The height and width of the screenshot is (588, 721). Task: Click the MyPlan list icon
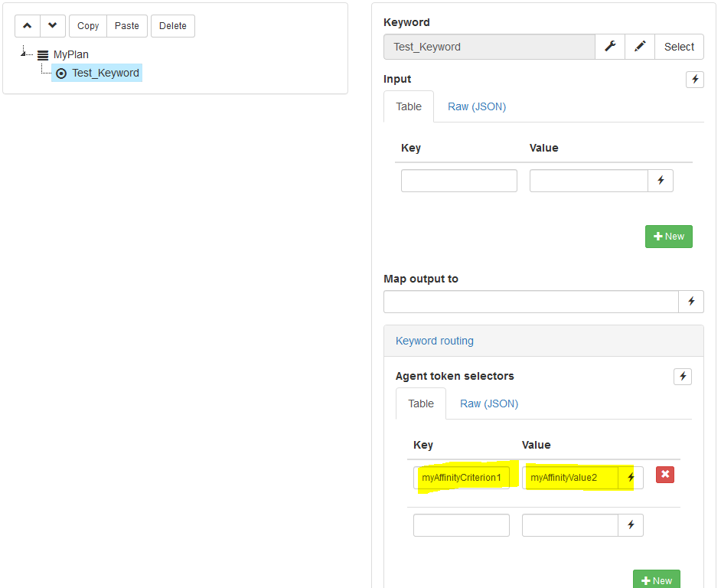(43, 55)
